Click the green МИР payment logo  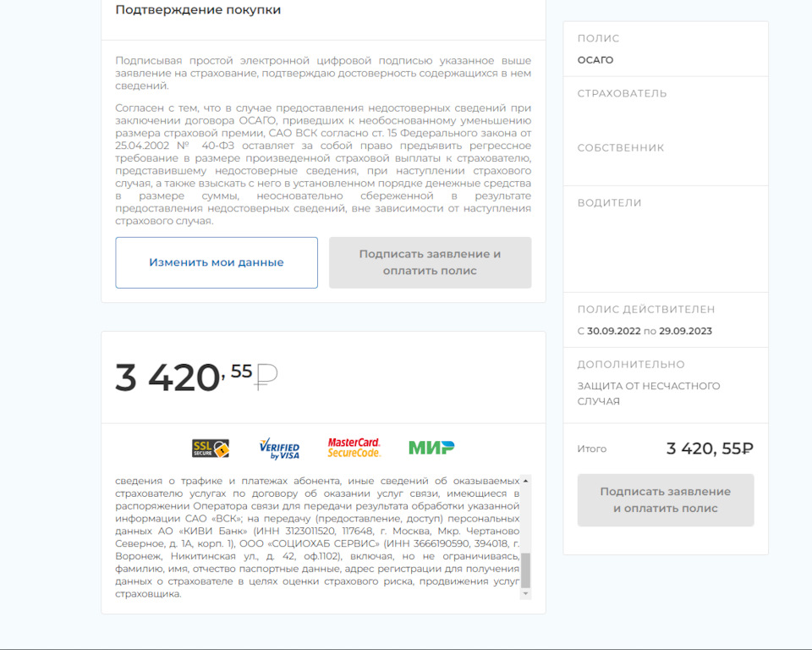pyautogui.click(x=431, y=447)
